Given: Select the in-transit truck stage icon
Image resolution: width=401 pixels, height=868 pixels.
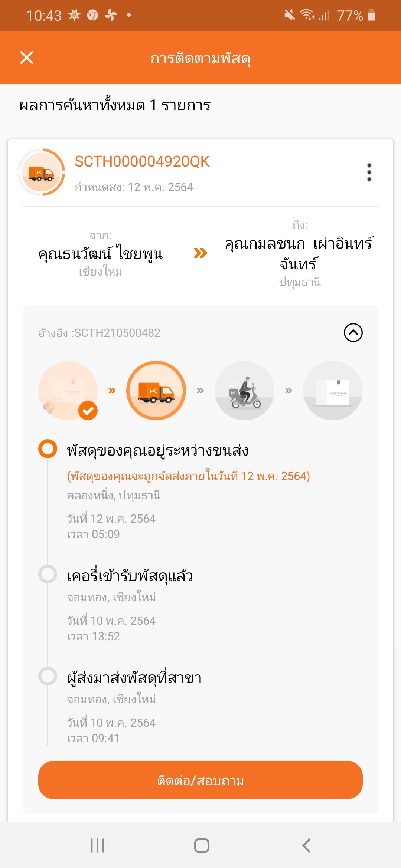Looking at the screenshot, I should pos(156,390).
